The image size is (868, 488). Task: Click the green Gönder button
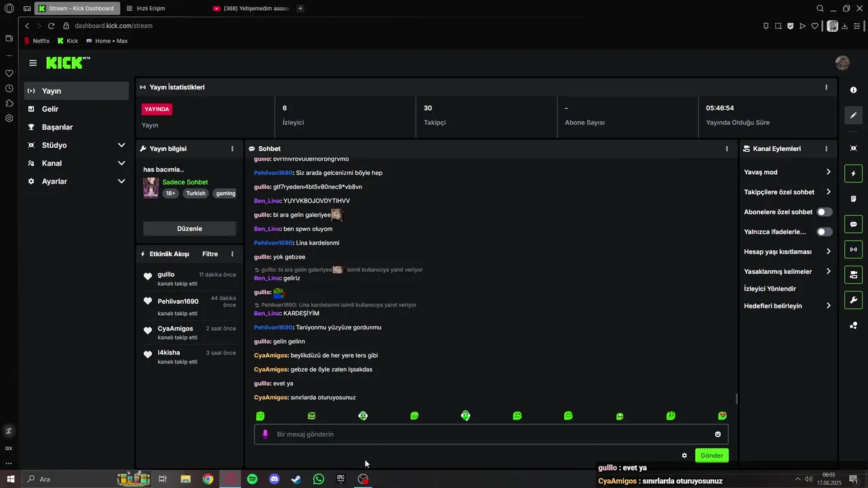coord(712,455)
